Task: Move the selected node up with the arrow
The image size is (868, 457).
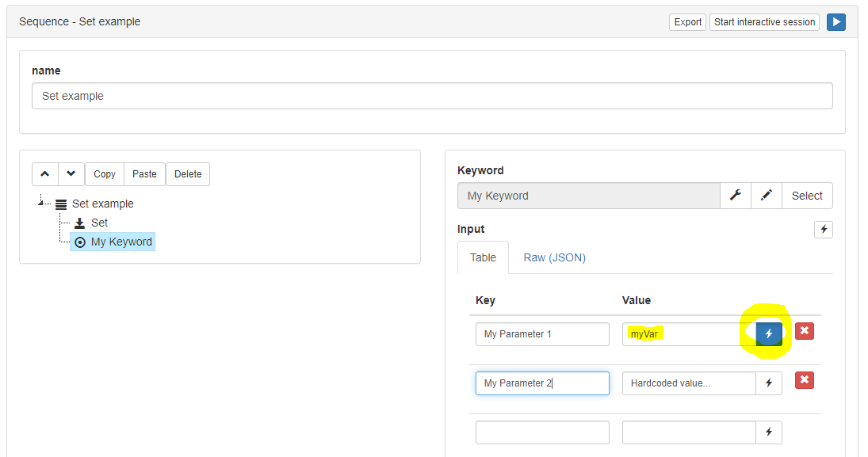Action: pyautogui.click(x=45, y=173)
